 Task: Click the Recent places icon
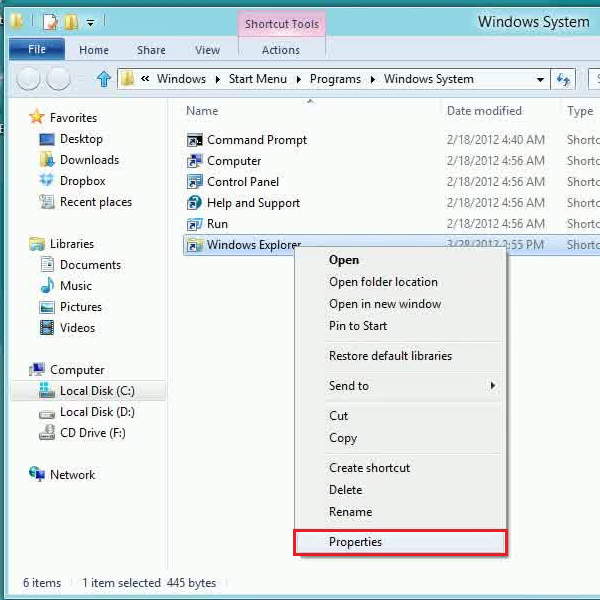[x=47, y=202]
